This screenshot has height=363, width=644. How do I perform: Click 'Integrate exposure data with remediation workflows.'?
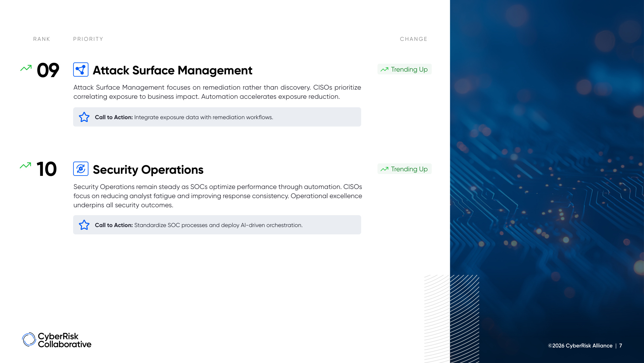point(203,117)
